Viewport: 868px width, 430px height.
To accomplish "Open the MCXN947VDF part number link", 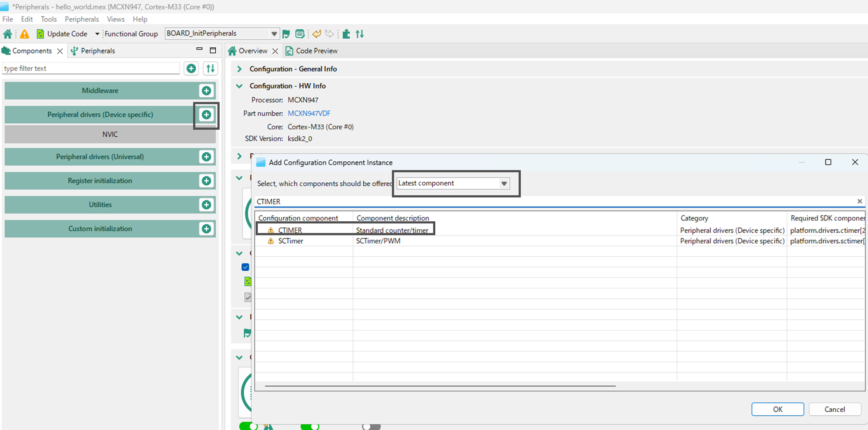I will click(309, 113).
